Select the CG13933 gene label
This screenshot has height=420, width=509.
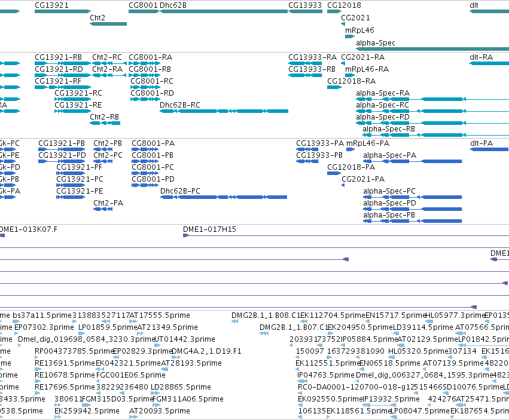(305, 5)
